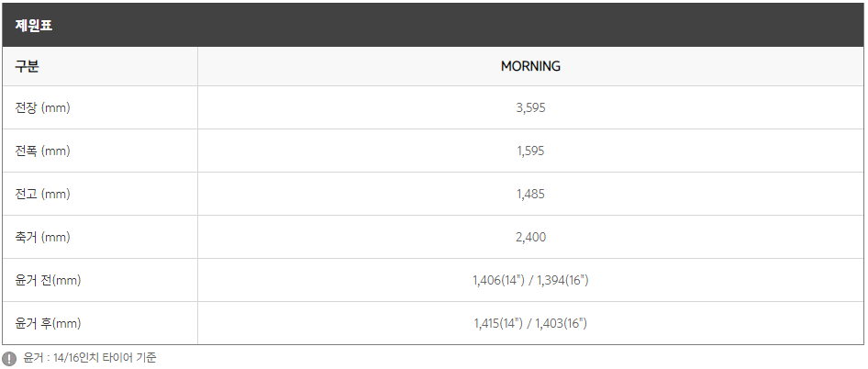Select the 윤거 전(mm) row label
The image size is (868, 369).
pos(48,281)
